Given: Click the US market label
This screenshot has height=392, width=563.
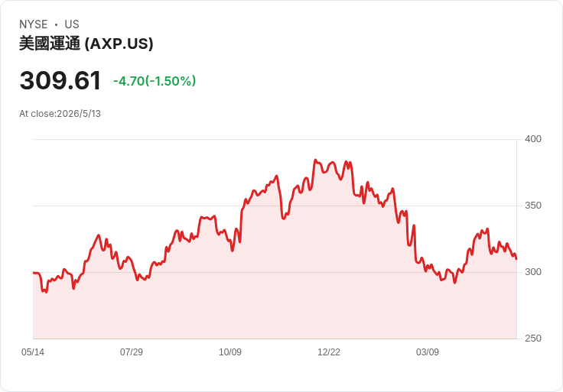Looking at the screenshot, I should (x=72, y=24).
